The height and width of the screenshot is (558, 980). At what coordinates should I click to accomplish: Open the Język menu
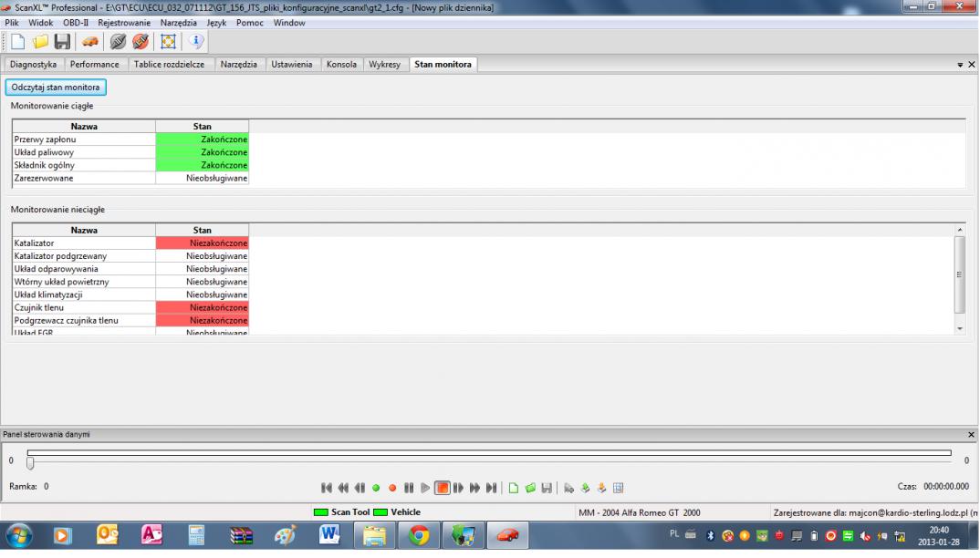pyautogui.click(x=216, y=23)
